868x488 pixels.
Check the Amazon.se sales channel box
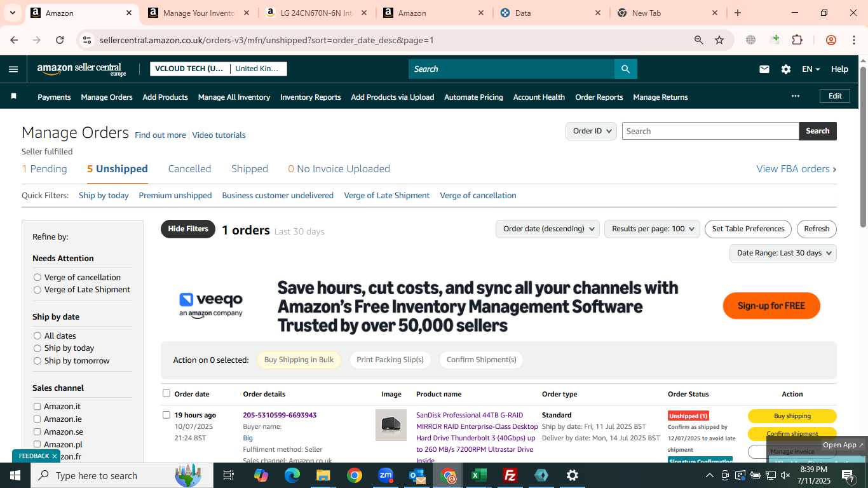37,432
